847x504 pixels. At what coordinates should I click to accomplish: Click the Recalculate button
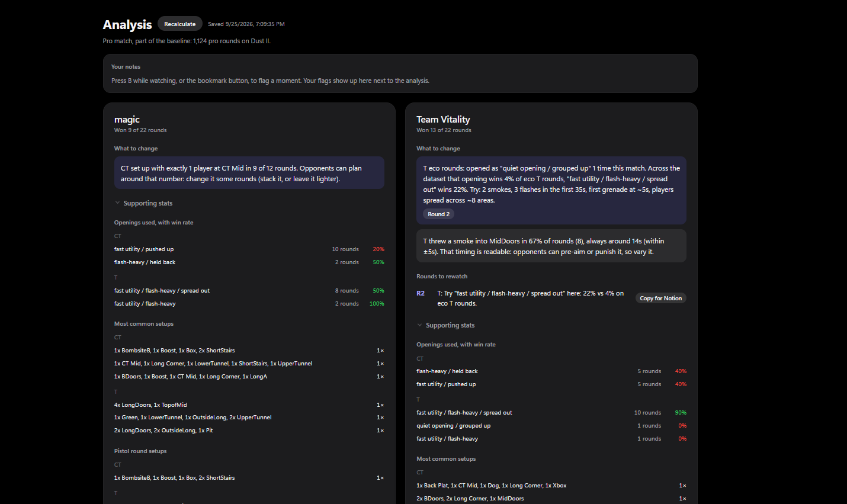180,24
